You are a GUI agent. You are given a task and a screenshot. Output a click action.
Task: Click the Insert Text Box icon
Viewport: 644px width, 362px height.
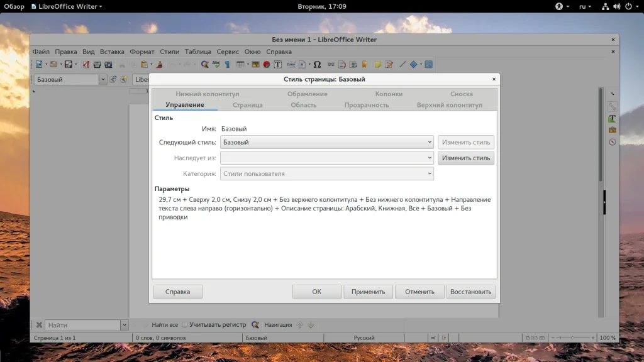[277, 64]
